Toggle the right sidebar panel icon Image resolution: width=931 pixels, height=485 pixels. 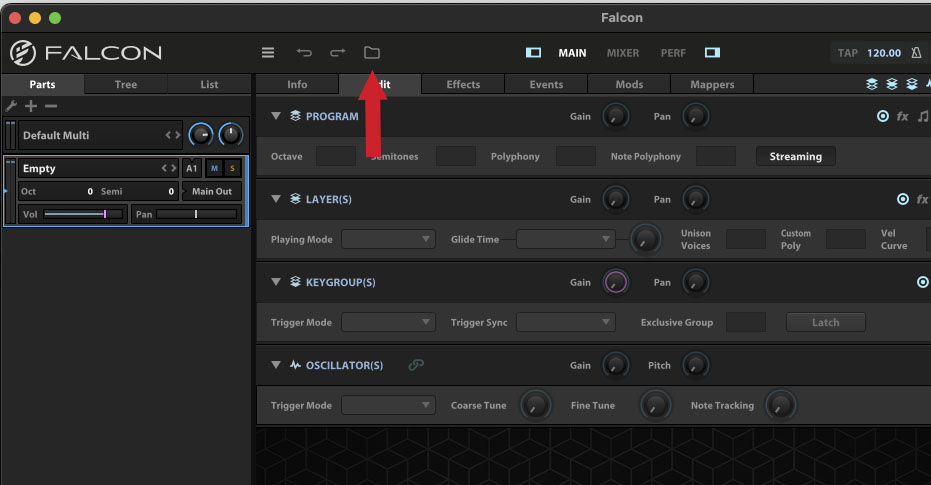(x=712, y=53)
